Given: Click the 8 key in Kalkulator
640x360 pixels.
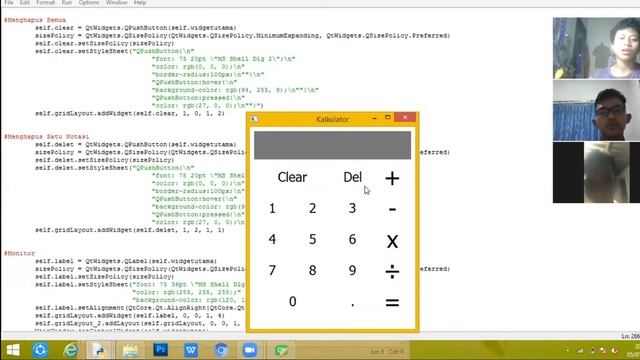Looking at the screenshot, I should coord(312,270).
